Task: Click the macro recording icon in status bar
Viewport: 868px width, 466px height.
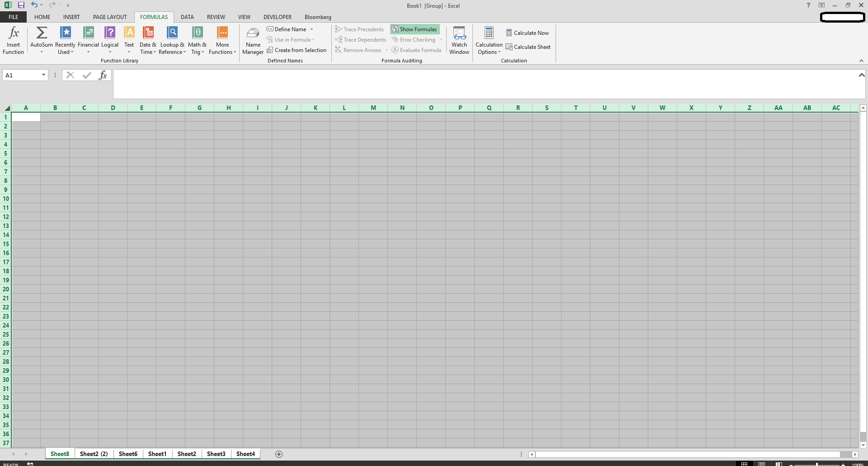Action: pyautogui.click(x=30, y=464)
